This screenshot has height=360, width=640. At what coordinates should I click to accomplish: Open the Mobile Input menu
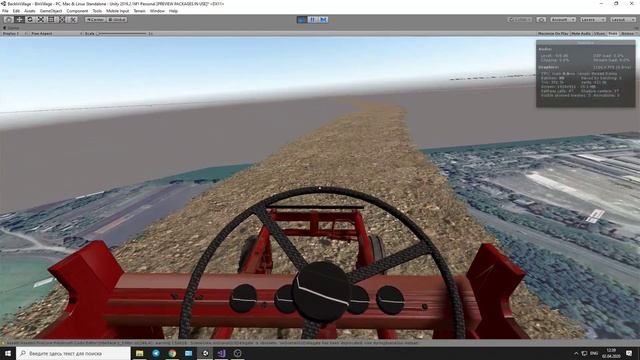click(118, 11)
